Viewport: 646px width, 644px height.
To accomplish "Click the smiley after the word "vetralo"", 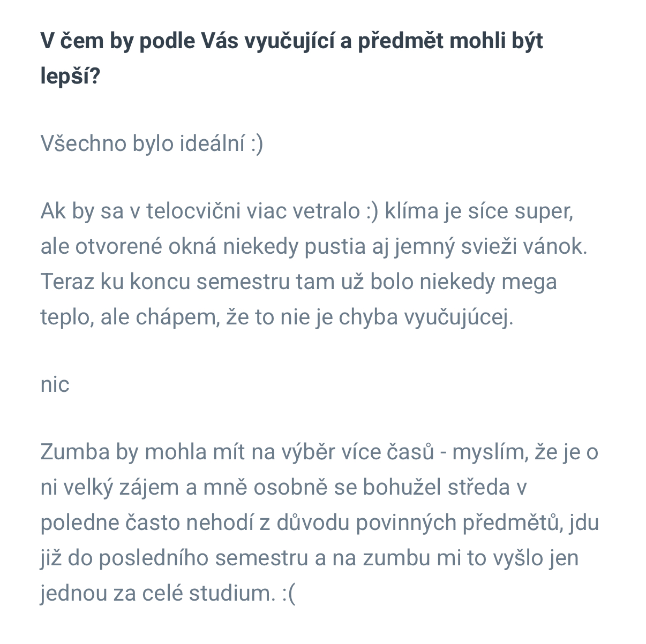I will [372, 211].
